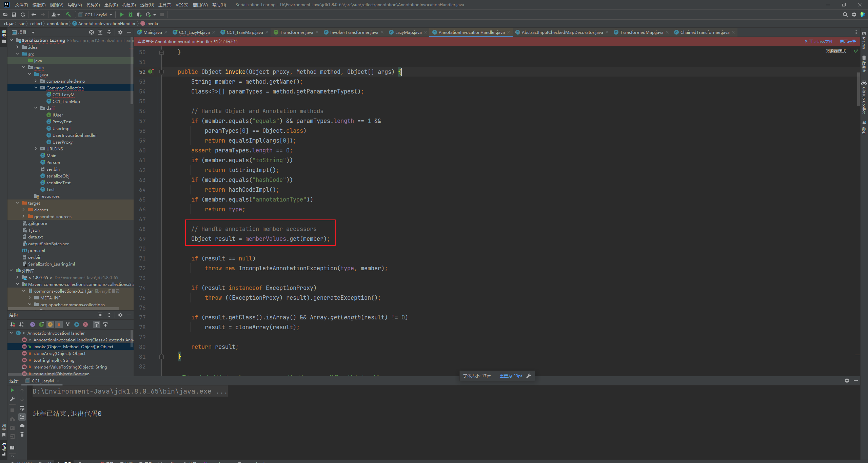The height and width of the screenshot is (463, 868).
Task: Expand the .idea folder
Action: coord(18,47)
